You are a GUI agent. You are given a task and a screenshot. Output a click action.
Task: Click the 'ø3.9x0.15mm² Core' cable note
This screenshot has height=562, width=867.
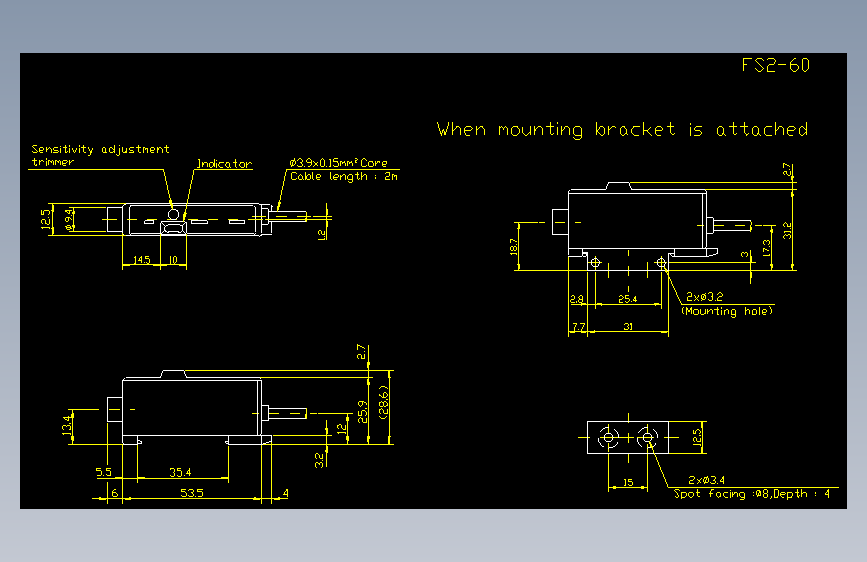[338, 163]
